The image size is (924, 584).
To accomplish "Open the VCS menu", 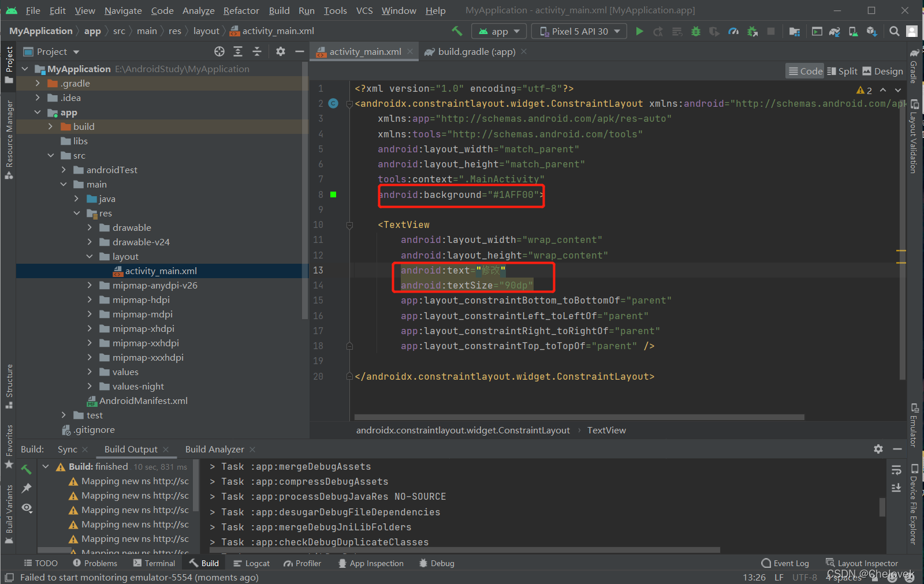I will (x=364, y=10).
